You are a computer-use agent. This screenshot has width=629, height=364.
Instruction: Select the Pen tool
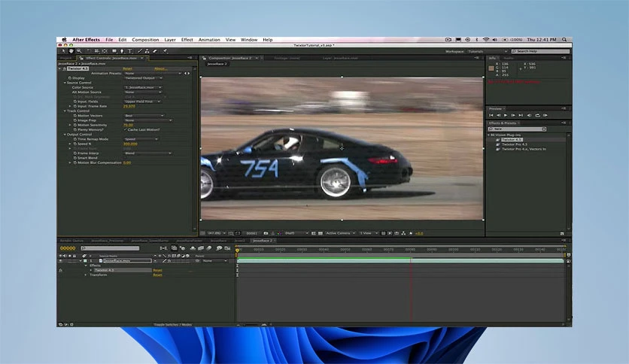pyautogui.click(x=122, y=51)
